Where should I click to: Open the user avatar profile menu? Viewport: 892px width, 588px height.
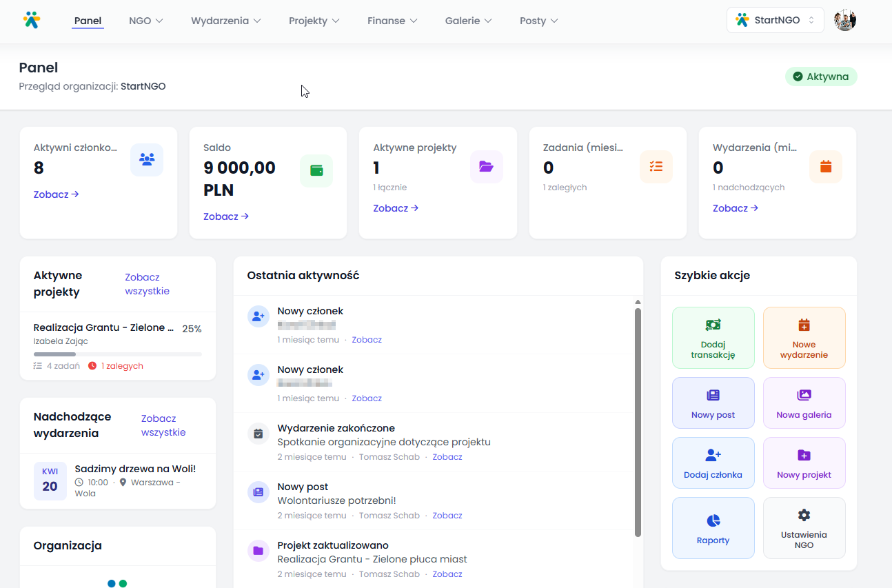844,20
